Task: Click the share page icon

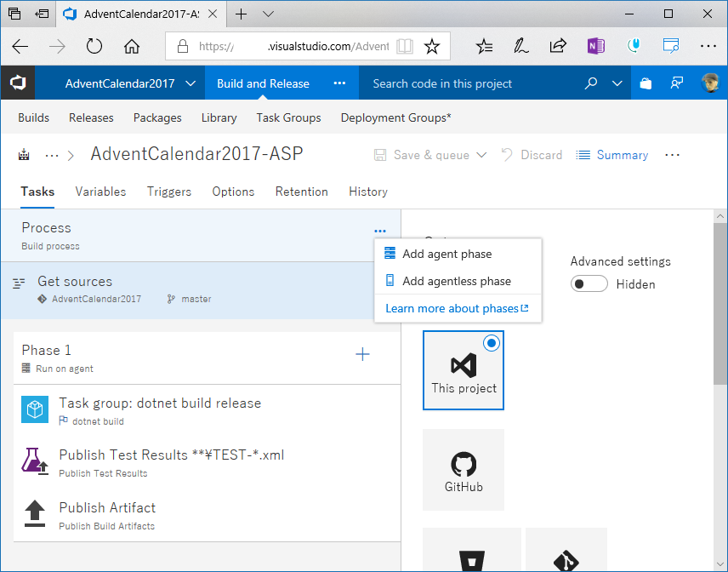Action: tap(558, 45)
